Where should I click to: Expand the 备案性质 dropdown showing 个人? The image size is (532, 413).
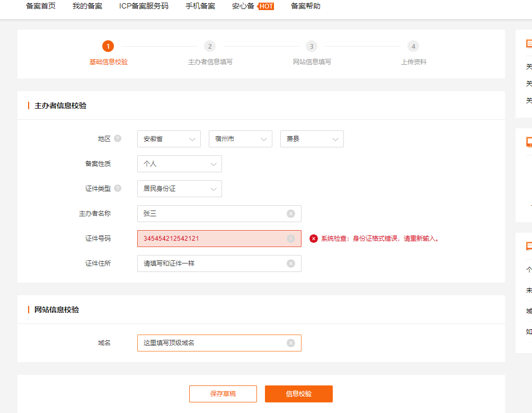point(180,164)
